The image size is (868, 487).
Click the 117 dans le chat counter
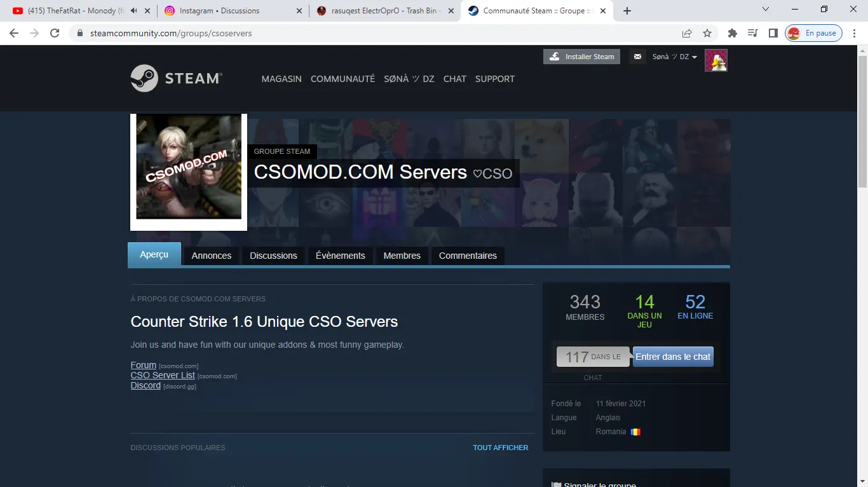pyautogui.click(x=593, y=357)
